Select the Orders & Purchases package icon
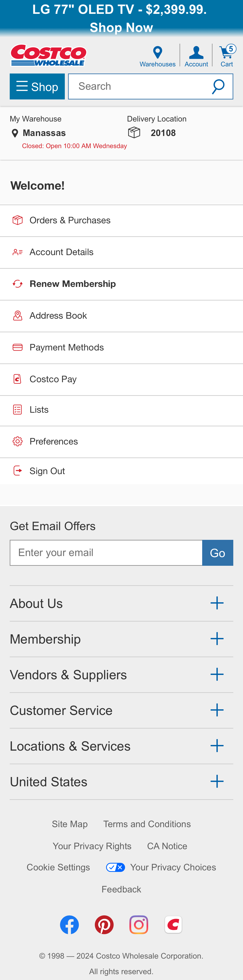The height and width of the screenshot is (980, 243). (17, 219)
